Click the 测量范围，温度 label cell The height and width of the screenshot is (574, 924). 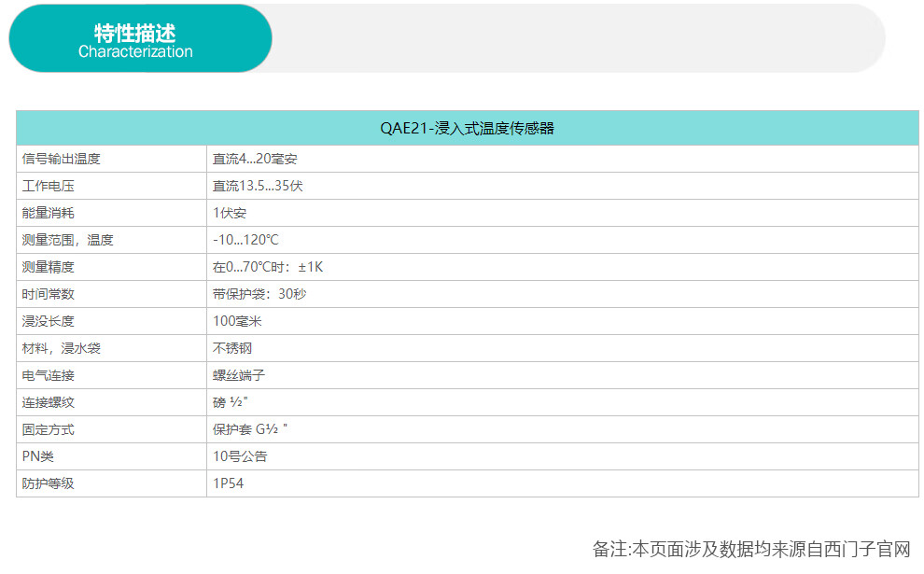pos(111,240)
